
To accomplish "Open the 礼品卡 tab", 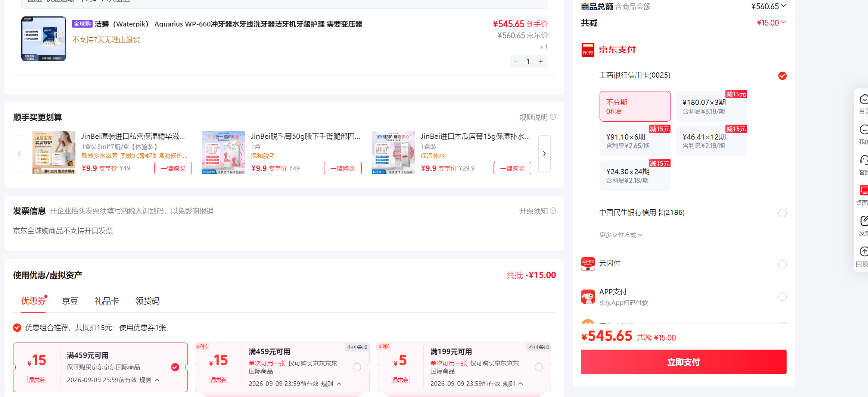I will [x=107, y=301].
